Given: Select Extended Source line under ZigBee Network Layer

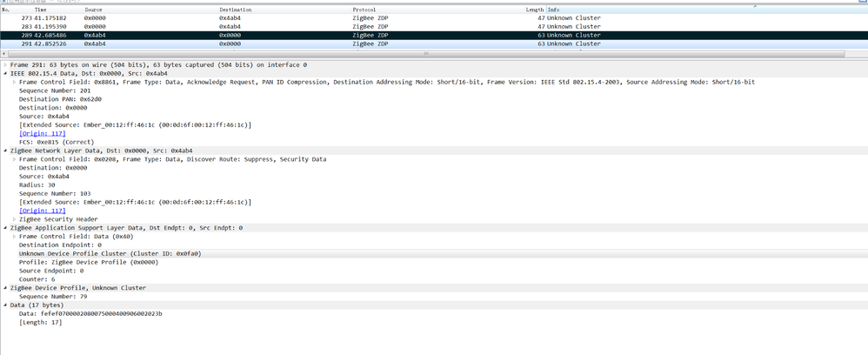Looking at the screenshot, I should point(135,202).
